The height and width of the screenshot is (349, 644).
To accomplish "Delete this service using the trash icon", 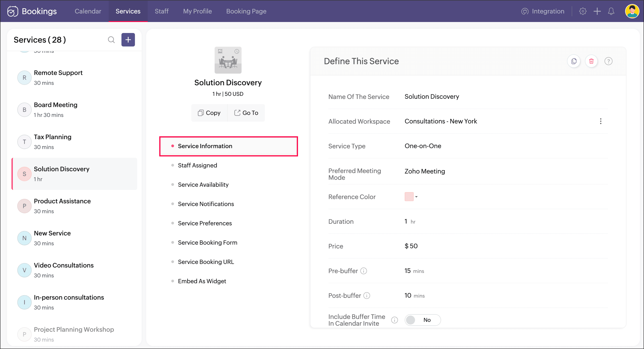I will pyautogui.click(x=591, y=61).
